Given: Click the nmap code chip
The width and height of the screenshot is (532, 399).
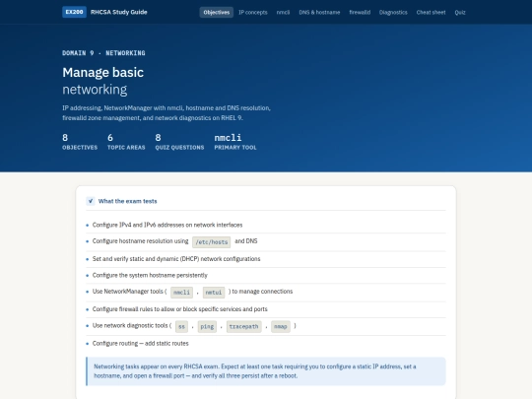Looking at the screenshot, I should (x=280, y=326).
